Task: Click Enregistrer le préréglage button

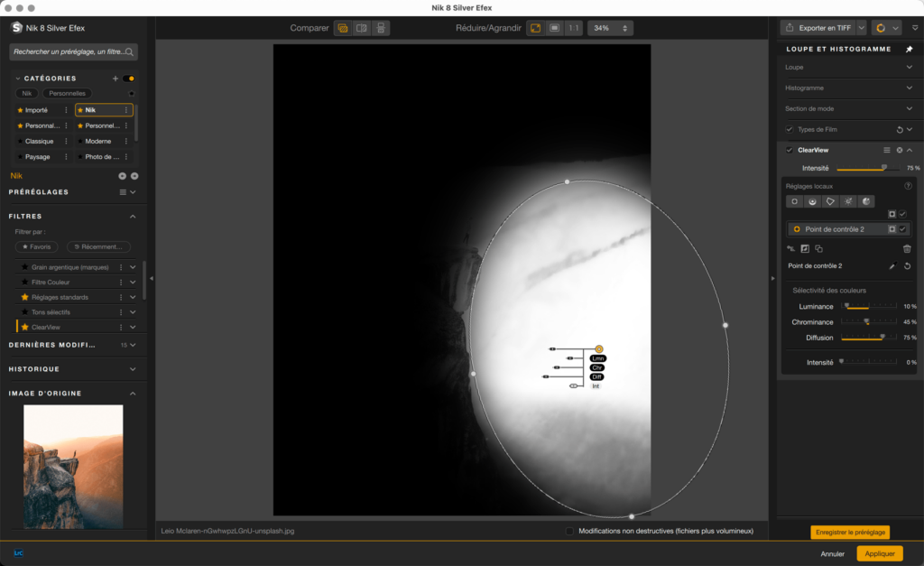Action: [850, 532]
